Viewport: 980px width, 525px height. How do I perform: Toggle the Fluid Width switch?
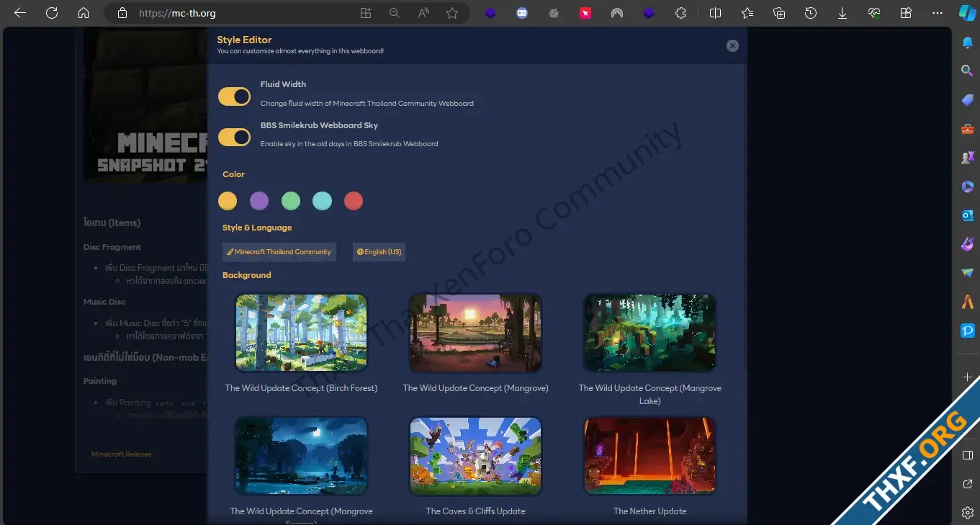235,96
